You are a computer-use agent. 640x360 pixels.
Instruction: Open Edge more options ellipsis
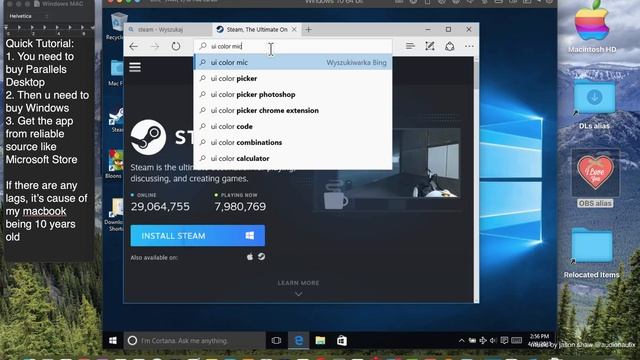pyautogui.click(x=469, y=46)
